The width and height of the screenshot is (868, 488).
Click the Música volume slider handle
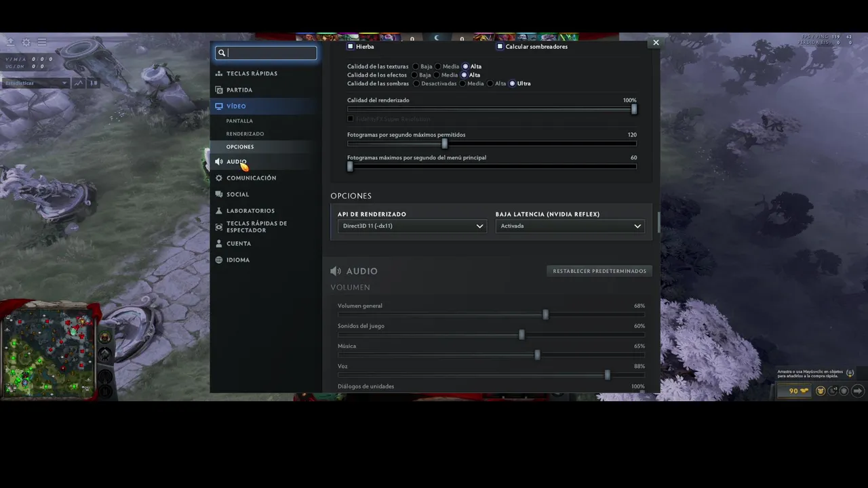[537, 355]
